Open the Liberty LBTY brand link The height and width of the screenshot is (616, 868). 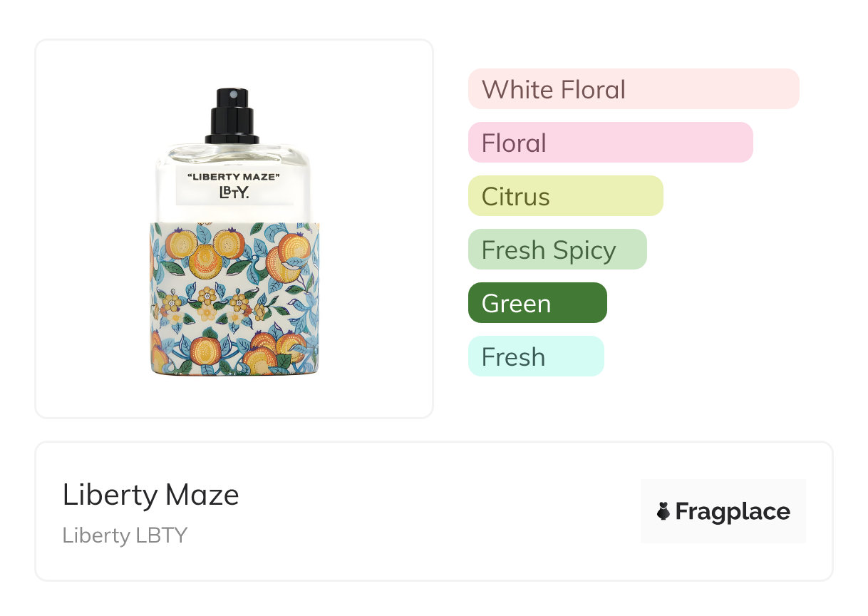tap(125, 535)
